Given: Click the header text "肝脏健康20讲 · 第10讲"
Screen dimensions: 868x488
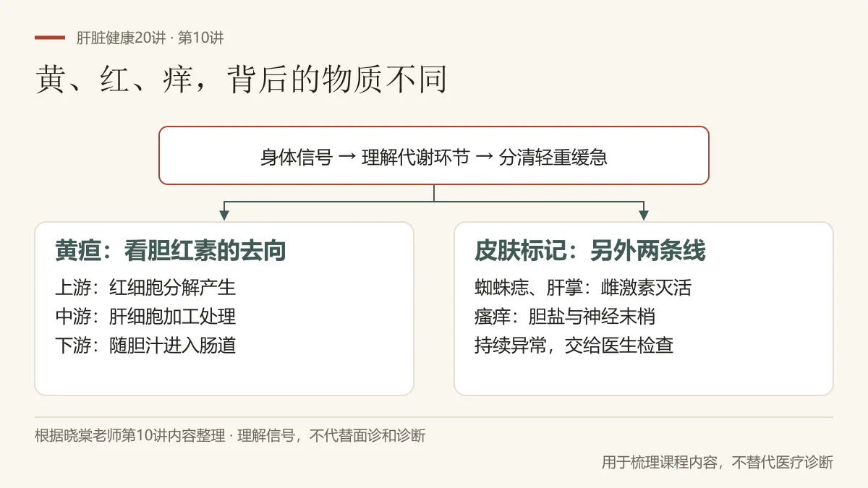Looking at the screenshot, I should tap(150, 38).
